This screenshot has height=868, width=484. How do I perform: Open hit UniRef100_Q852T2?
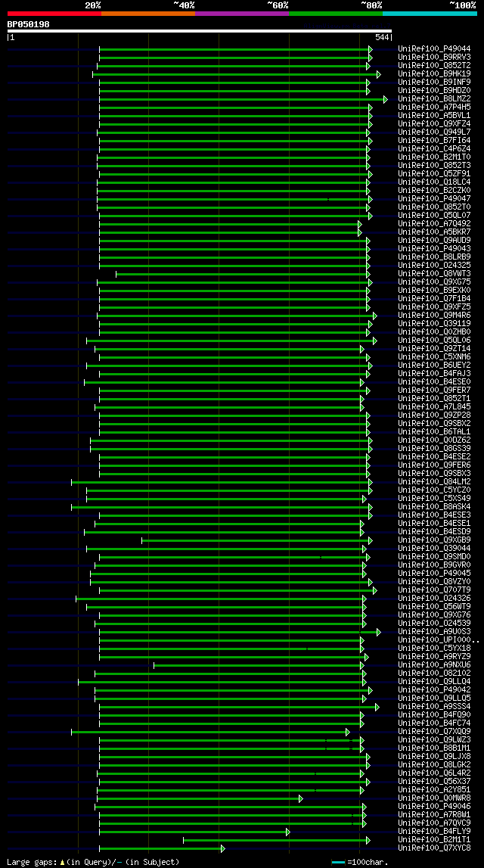(x=434, y=65)
